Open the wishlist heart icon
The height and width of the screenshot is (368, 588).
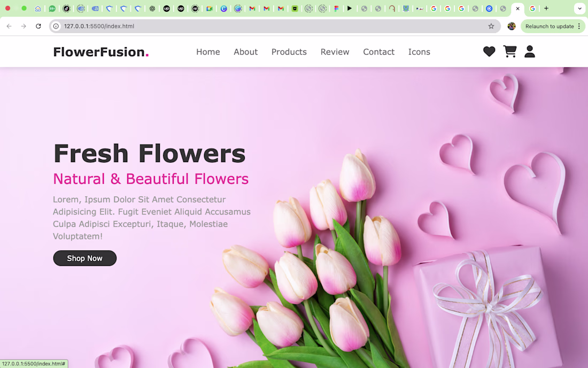(489, 51)
